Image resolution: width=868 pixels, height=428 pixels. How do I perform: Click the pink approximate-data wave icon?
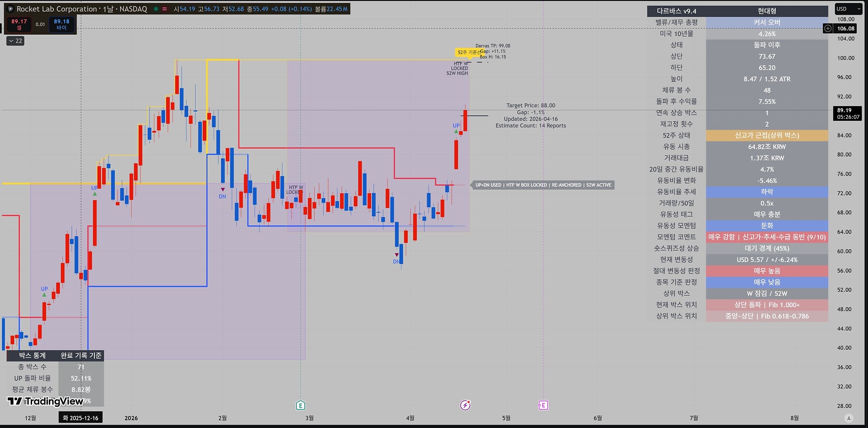[165, 9]
